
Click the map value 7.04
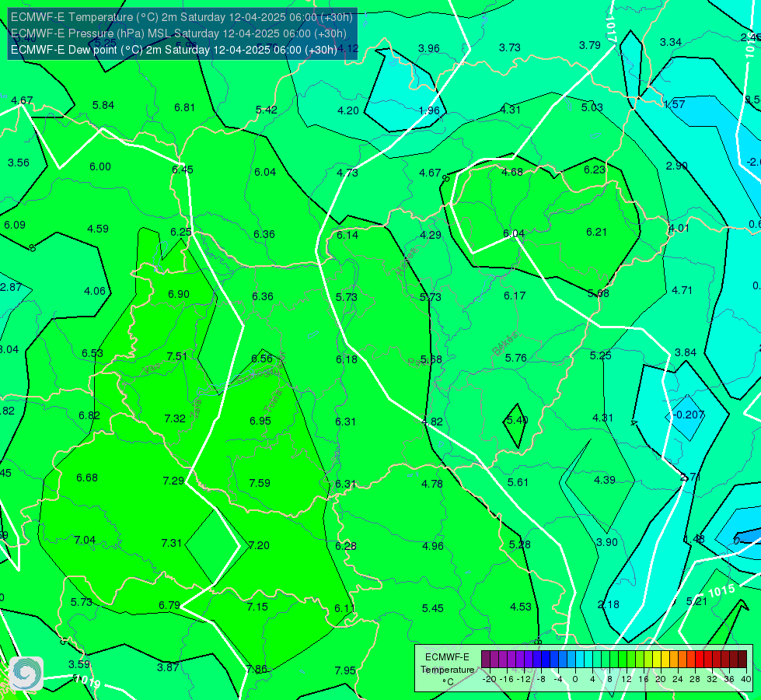[85, 540]
